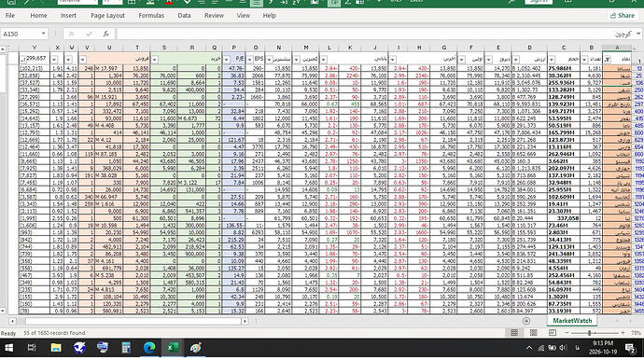Switch to the Insert ribbon tab
The width and height of the screenshot is (644, 360).
point(68,16)
